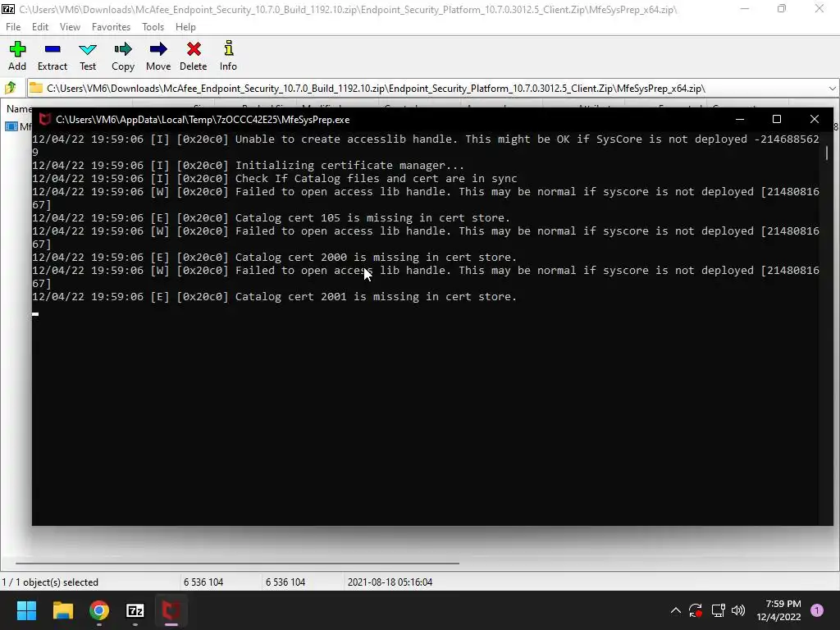Open Google Chrome from the taskbar

(x=99, y=610)
